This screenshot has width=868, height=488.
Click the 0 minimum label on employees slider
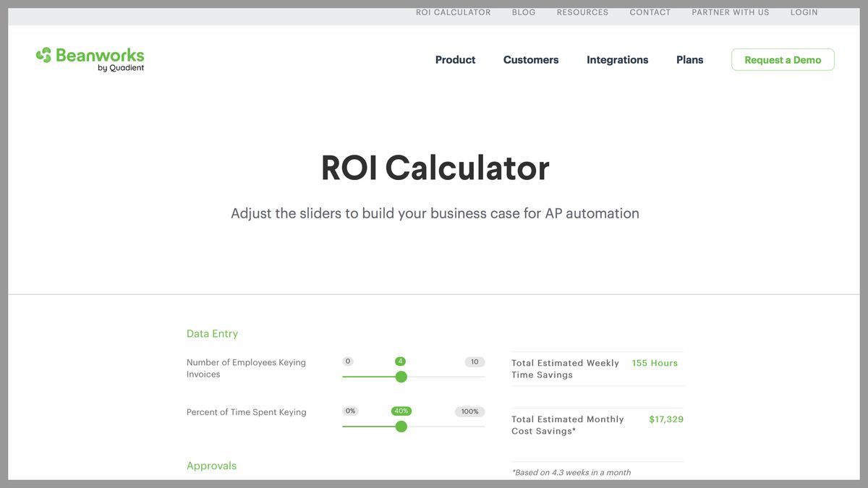click(348, 361)
